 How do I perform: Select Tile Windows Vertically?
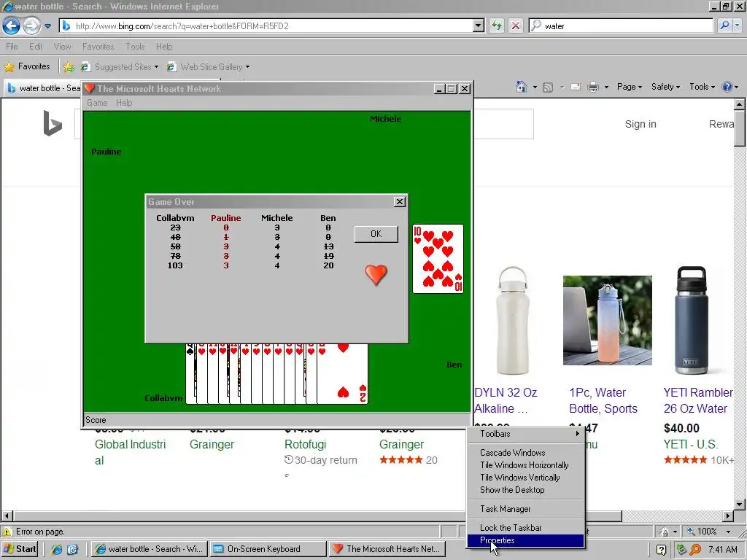tap(526, 477)
